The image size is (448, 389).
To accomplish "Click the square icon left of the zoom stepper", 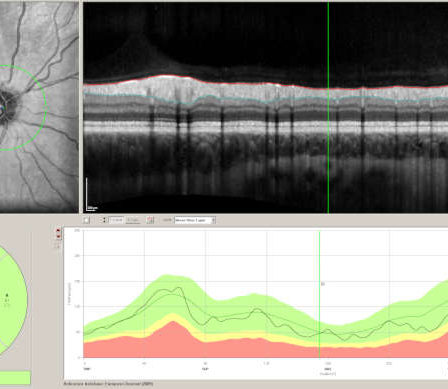I will (86, 220).
